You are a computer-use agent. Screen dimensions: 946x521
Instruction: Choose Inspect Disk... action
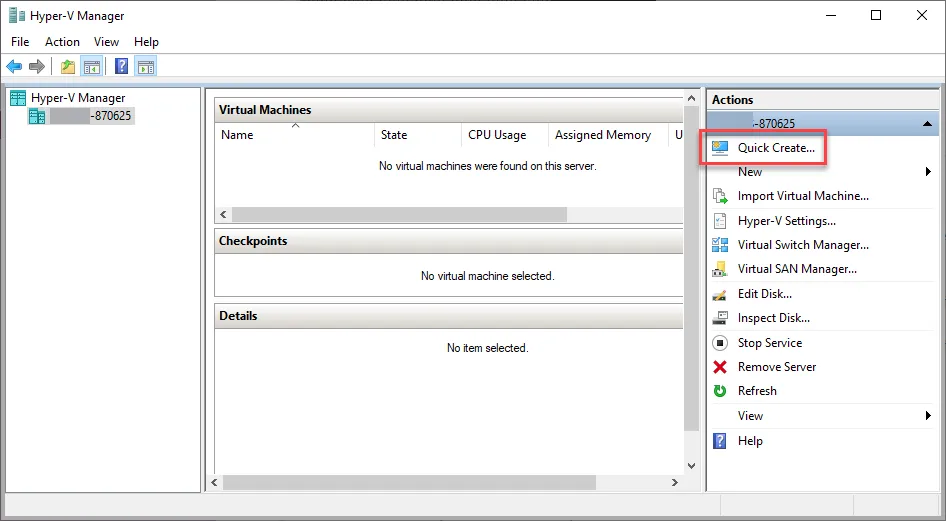tap(773, 318)
